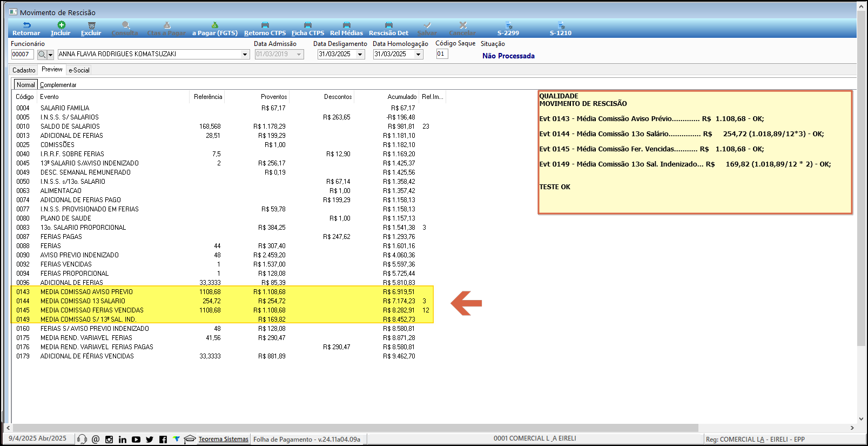The image size is (868, 446).
Task: Open the headset support icon
Action: pyautogui.click(x=82, y=439)
